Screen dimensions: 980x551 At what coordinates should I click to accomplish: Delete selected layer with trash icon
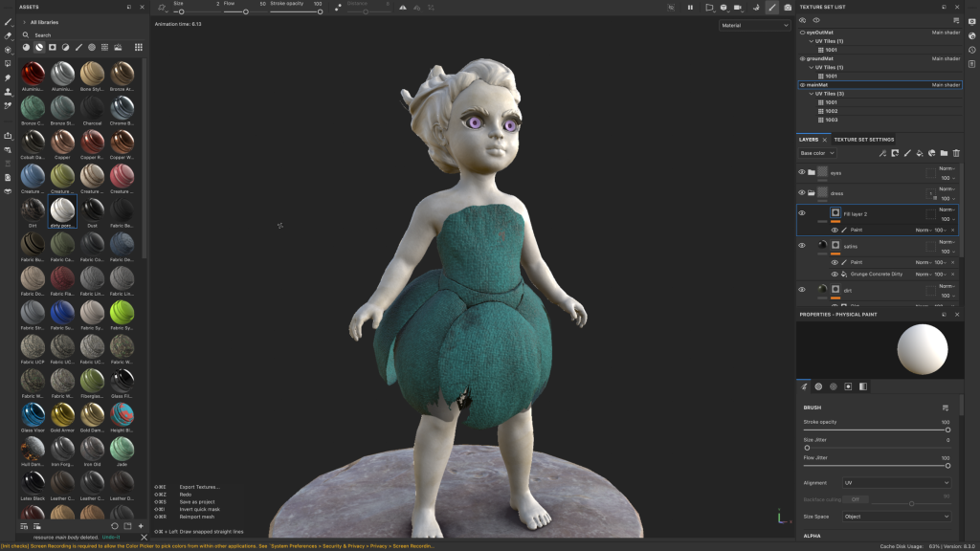coord(956,153)
